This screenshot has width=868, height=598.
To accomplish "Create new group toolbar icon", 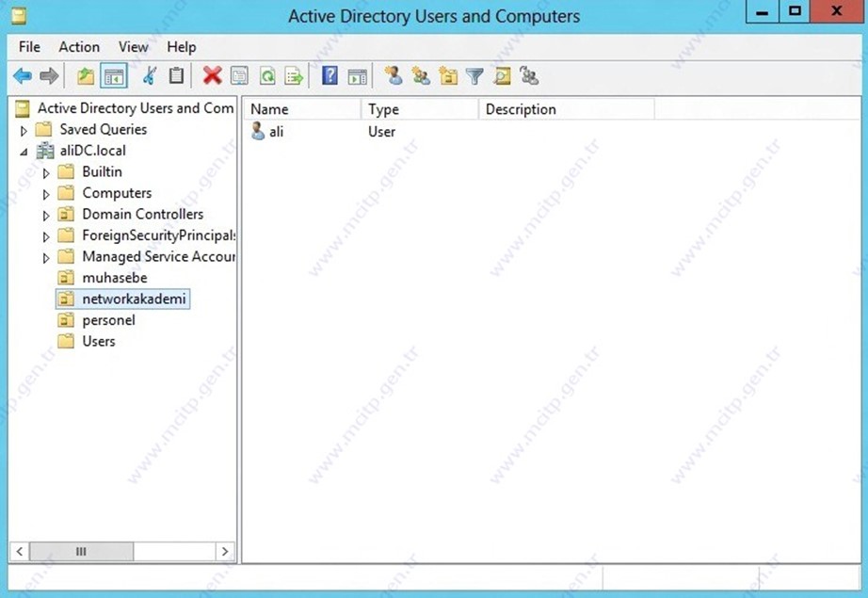I will click(421, 76).
